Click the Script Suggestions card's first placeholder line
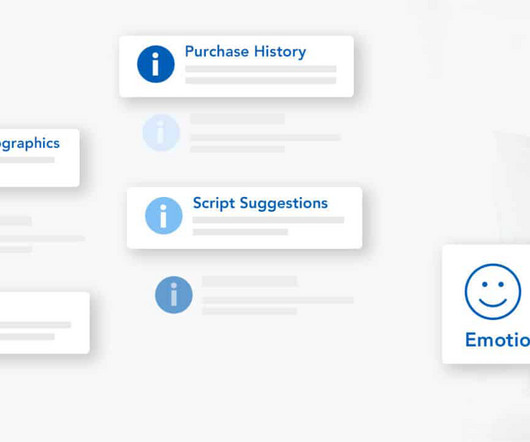Screen dimensions: 530x442 268,220
